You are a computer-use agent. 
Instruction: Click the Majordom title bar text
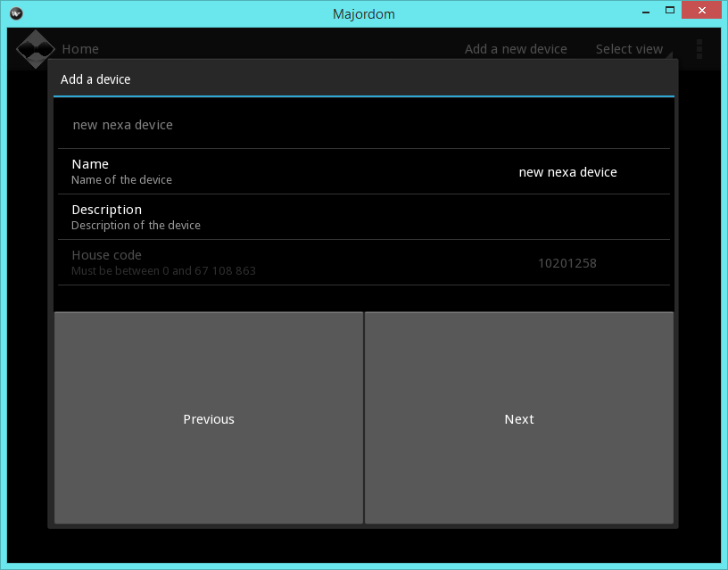click(363, 13)
